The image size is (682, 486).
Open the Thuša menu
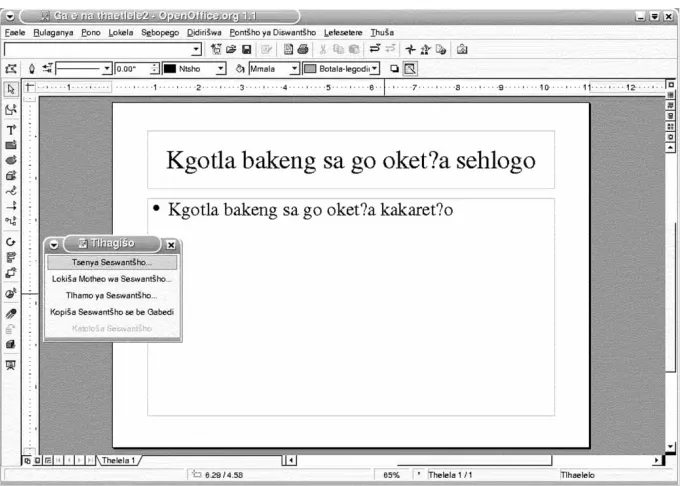coord(382,33)
